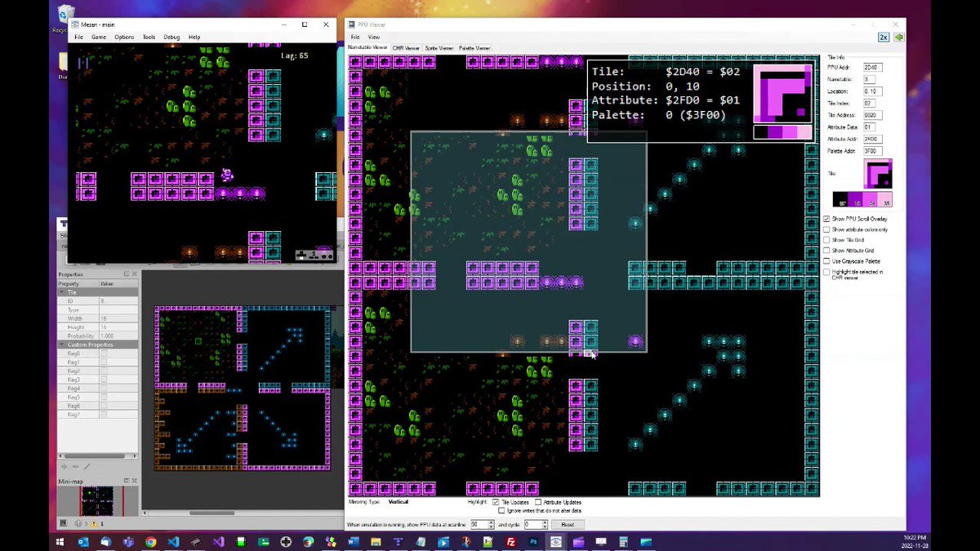Open Mesen Debug menu
980x551 pixels.
pyautogui.click(x=171, y=38)
